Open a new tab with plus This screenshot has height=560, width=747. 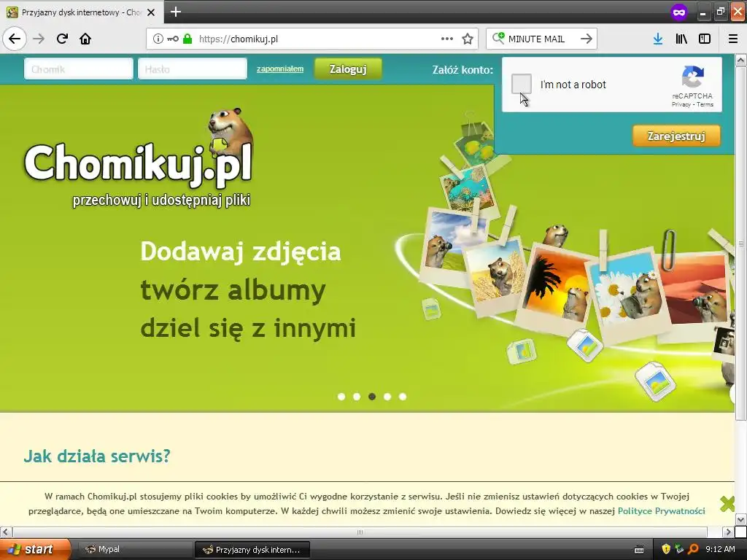coord(176,12)
